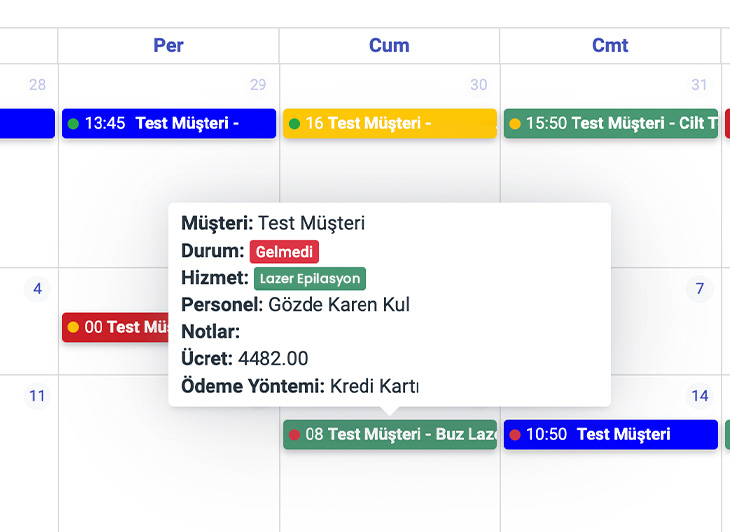Select the Cmt day header
This screenshot has width=730, height=532.
click(610, 45)
